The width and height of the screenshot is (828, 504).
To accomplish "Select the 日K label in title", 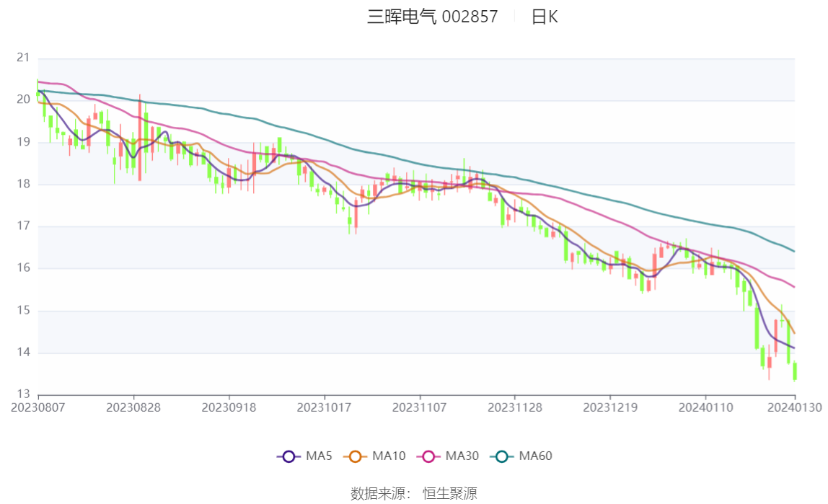I will pyautogui.click(x=545, y=17).
